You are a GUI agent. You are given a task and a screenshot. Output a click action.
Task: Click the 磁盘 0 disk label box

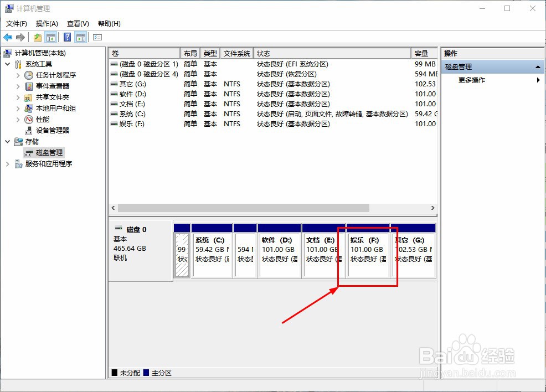point(141,251)
